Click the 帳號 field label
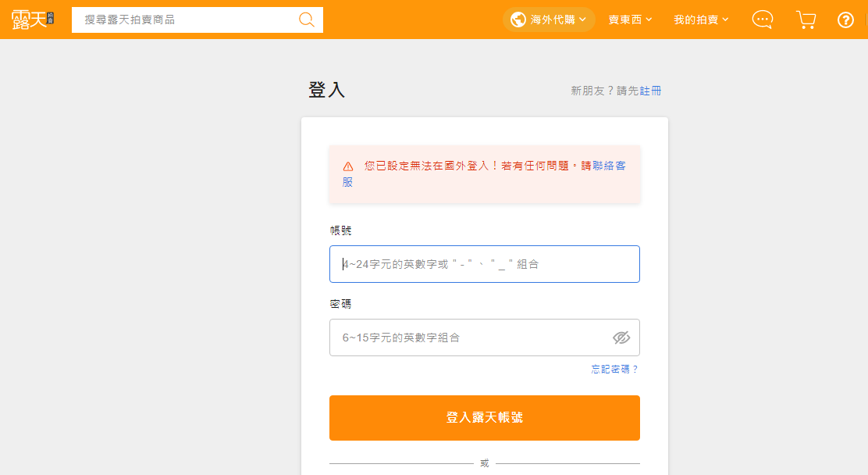The width and height of the screenshot is (868, 475). 340,230
